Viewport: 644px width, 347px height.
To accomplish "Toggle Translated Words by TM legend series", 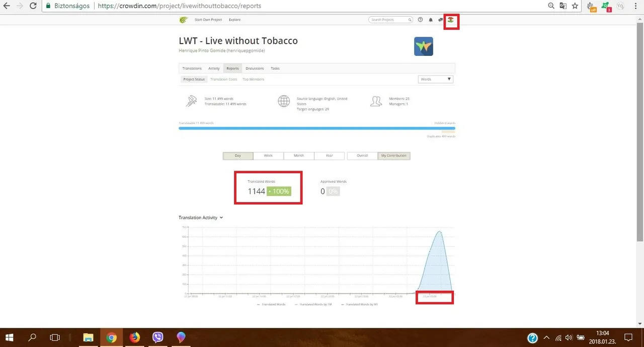I will [313, 305].
